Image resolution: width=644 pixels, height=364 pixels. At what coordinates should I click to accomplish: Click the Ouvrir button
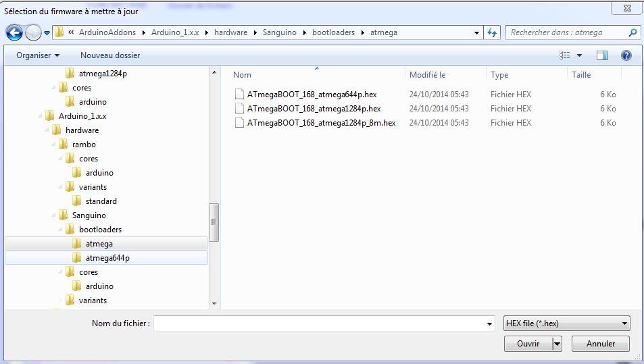pyautogui.click(x=528, y=344)
